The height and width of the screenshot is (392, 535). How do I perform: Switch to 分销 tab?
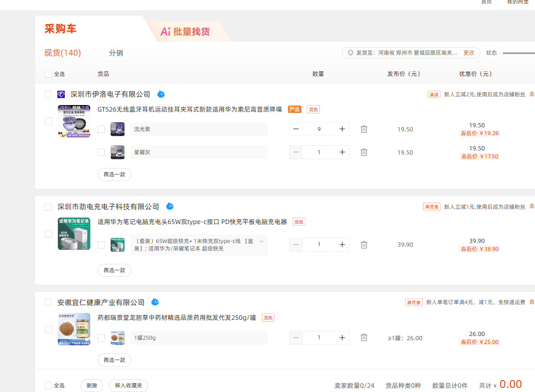point(116,53)
